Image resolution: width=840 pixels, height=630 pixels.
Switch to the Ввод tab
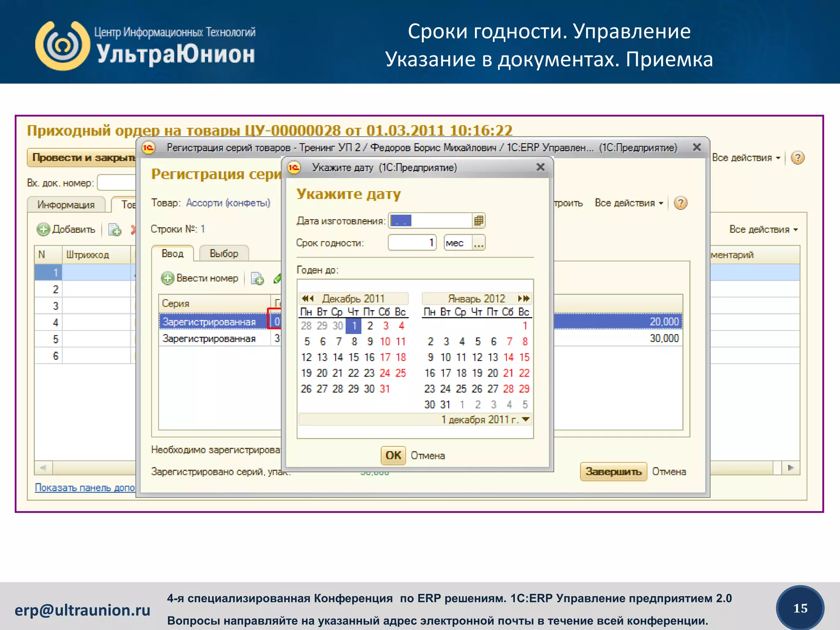[x=172, y=253]
